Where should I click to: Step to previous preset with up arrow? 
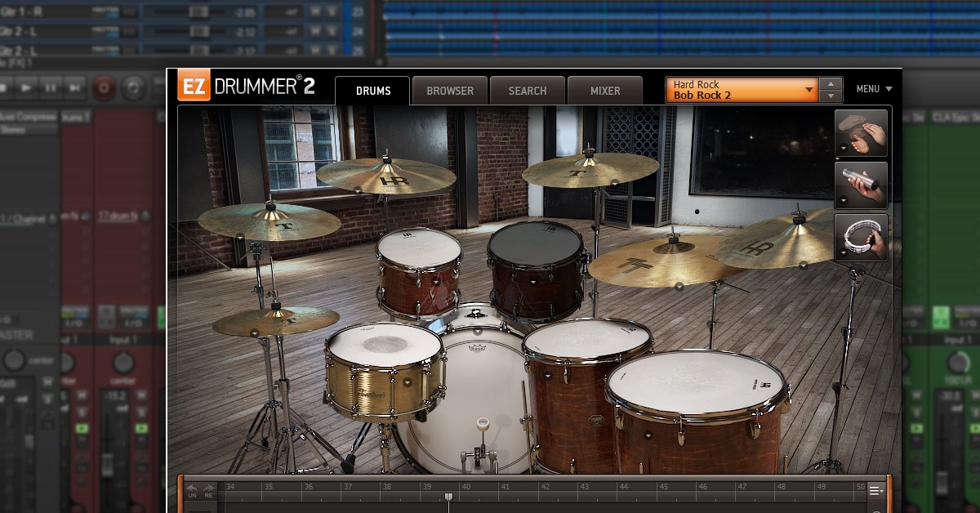[831, 84]
